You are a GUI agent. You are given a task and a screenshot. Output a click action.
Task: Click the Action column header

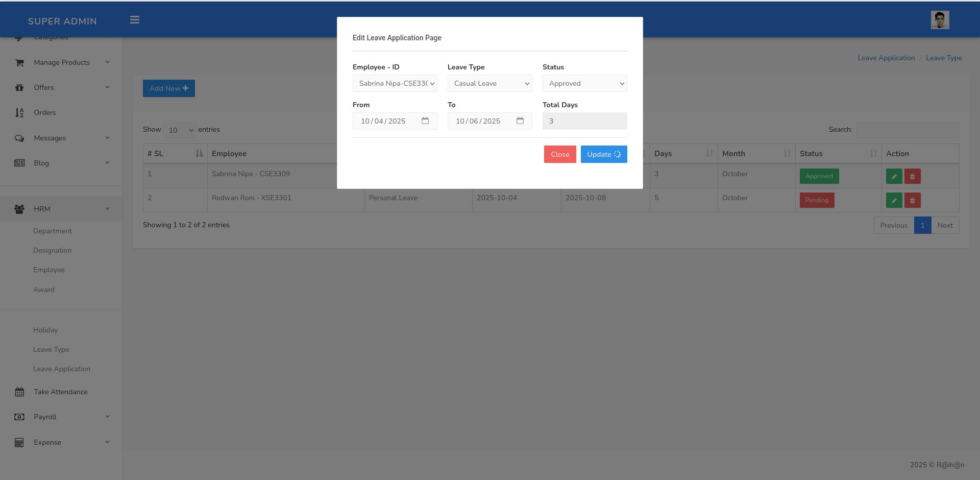(x=920, y=154)
